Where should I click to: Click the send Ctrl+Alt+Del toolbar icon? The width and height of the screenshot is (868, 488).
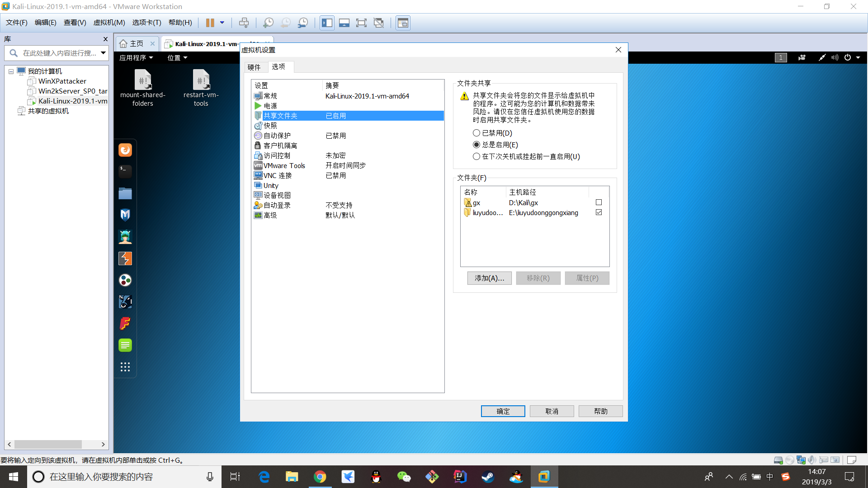(x=244, y=23)
